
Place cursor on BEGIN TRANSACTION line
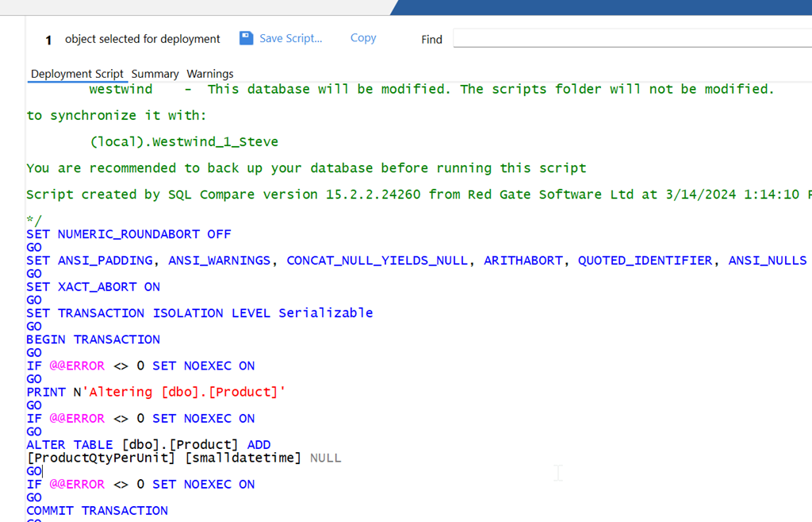(x=93, y=340)
